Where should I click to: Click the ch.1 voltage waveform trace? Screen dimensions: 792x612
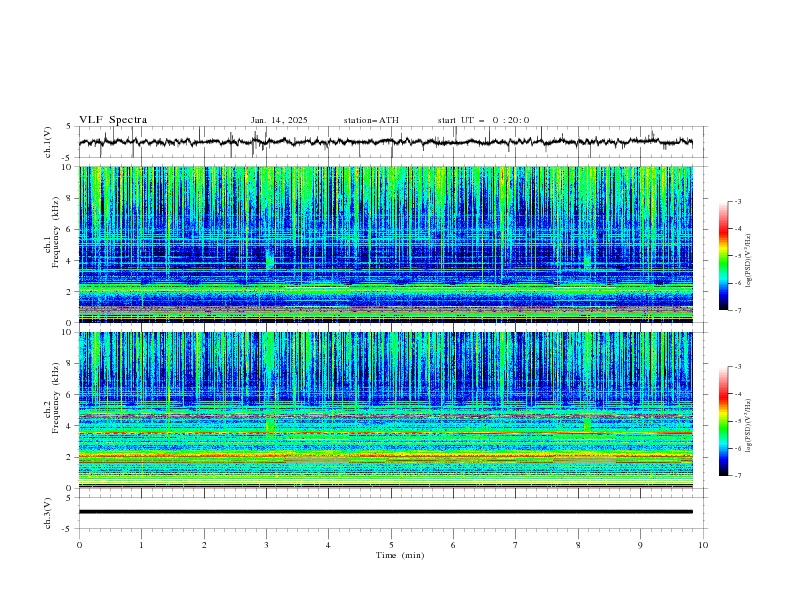click(385, 142)
